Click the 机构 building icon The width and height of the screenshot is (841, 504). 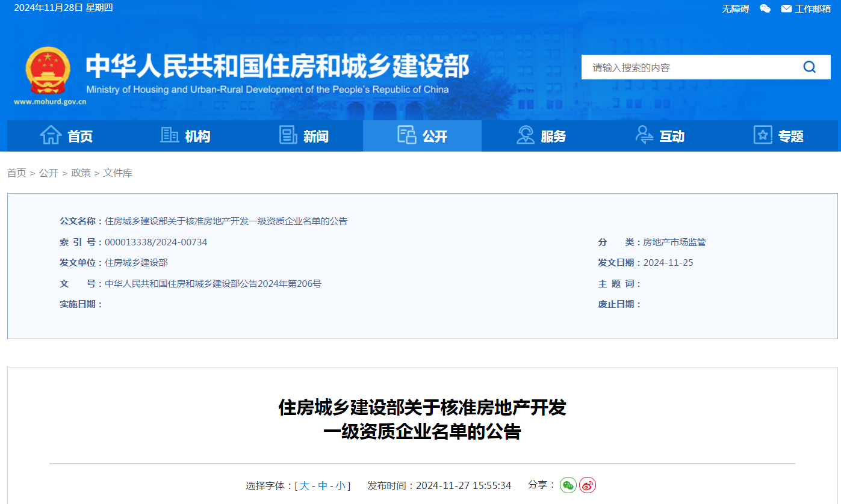coord(169,135)
